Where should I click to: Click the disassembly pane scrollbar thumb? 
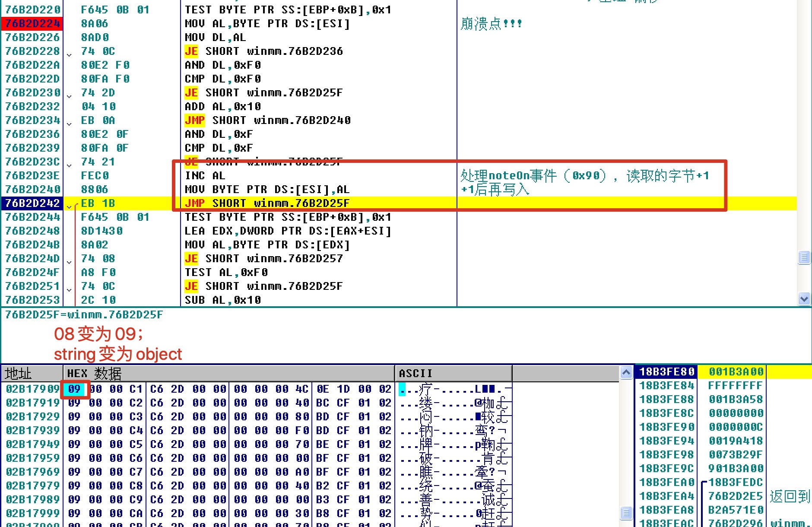(x=804, y=257)
